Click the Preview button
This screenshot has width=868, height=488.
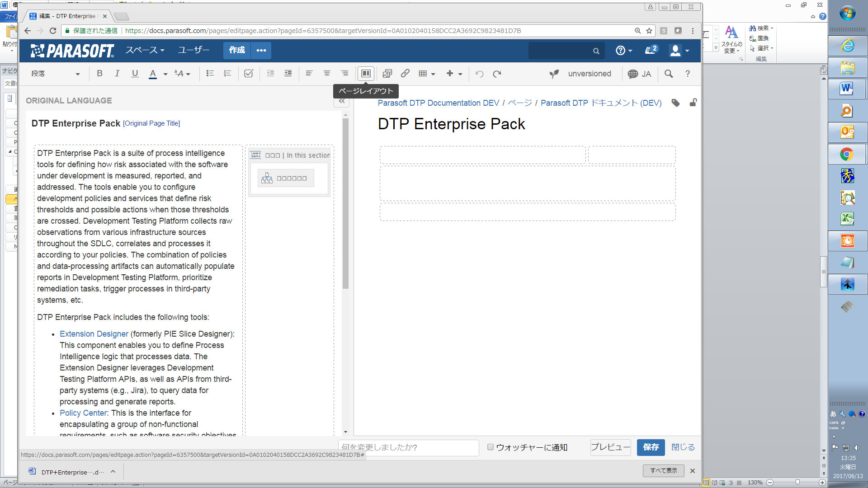click(x=610, y=447)
